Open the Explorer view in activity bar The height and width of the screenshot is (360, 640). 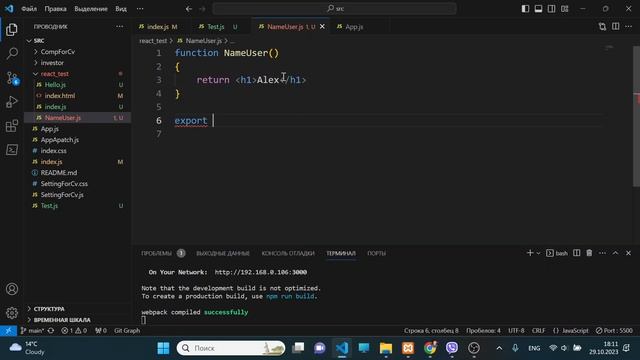[12, 29]
